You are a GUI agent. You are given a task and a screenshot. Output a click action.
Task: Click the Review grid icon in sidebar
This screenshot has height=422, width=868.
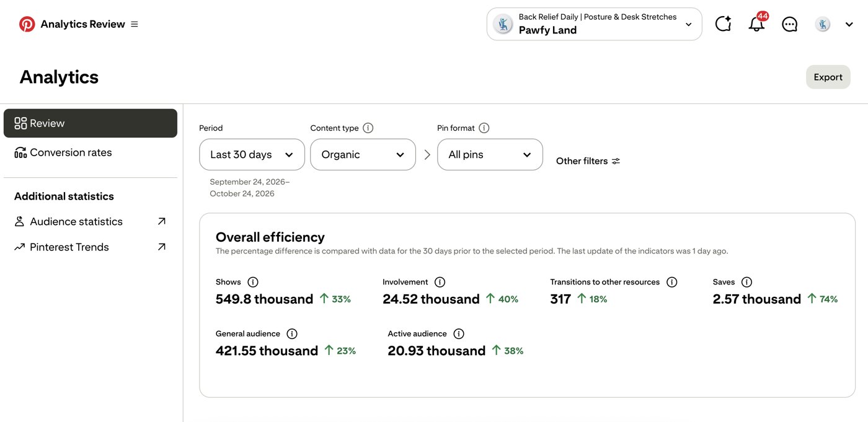pos(20,123)
